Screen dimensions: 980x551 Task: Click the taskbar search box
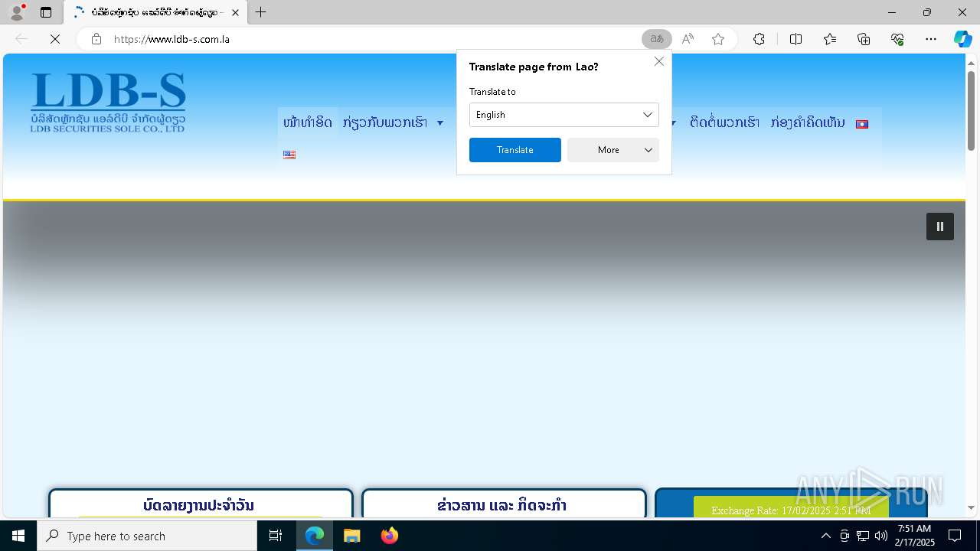(x=147, y=536)
